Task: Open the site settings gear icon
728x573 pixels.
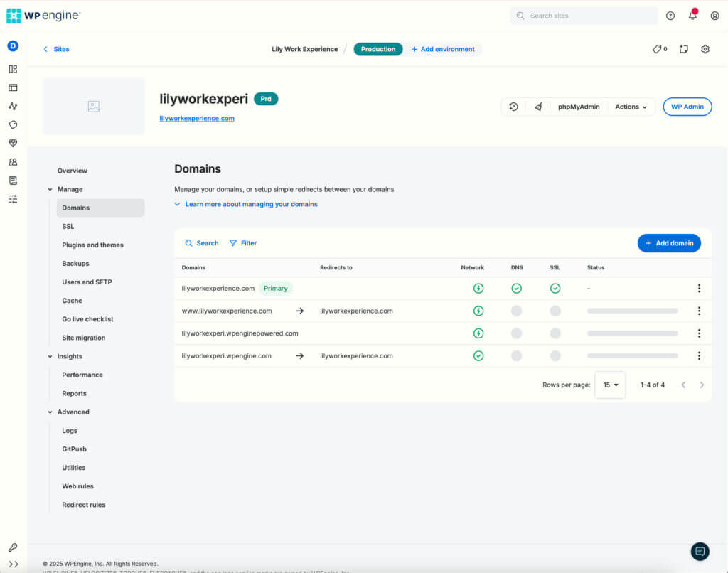Action: (705, 49)
